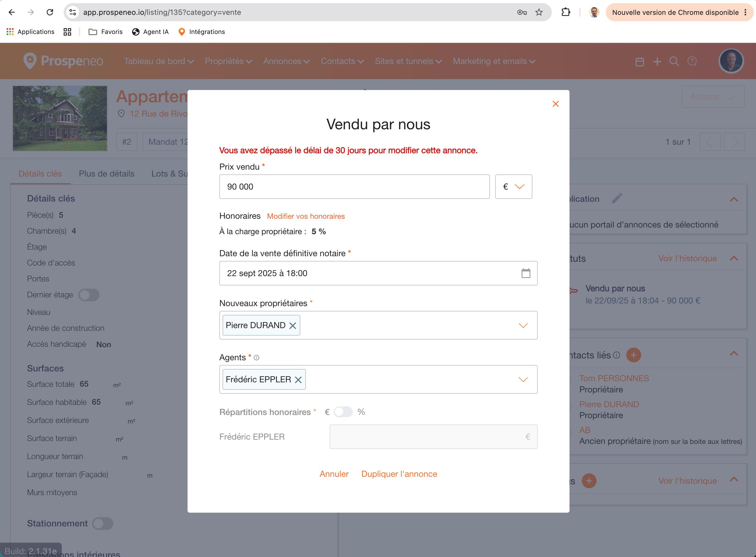756x557 pixels.
Task: Click the Date de la vente field
Action: pos(378,273)
